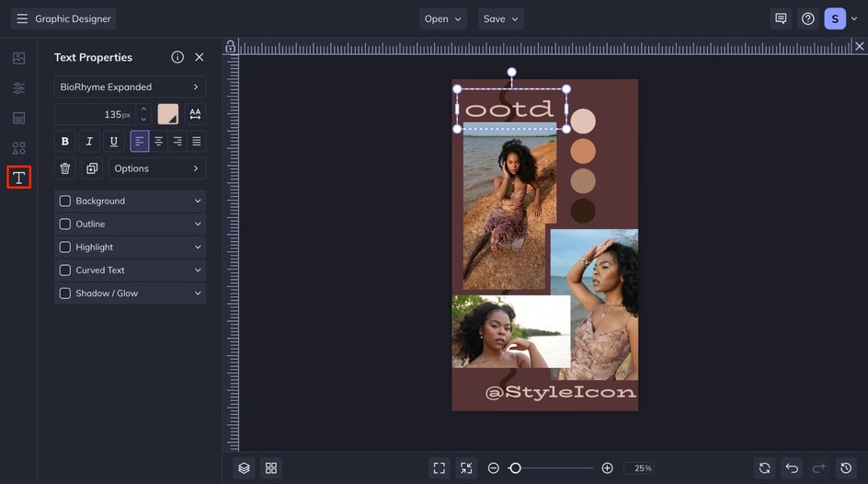This screenshot has width=868, height=484.
Task: Enable the Curved Text checkbox
Action: point(64,271)
